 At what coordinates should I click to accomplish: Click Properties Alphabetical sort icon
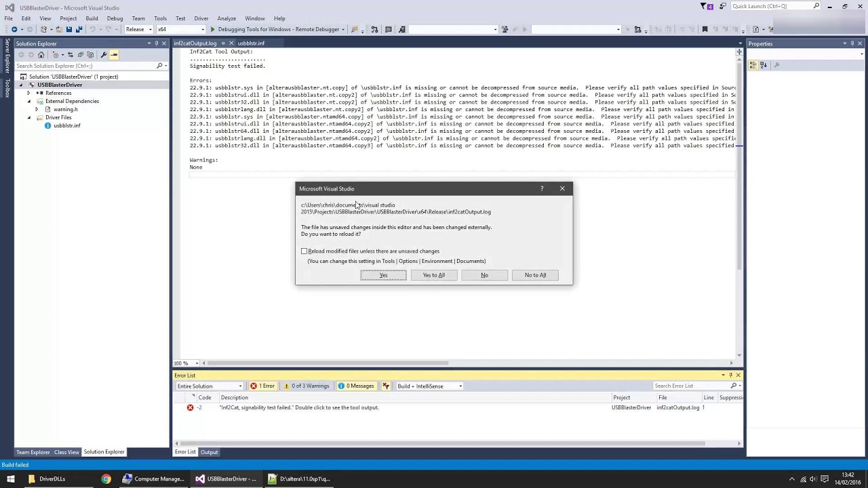coord(763,66)
